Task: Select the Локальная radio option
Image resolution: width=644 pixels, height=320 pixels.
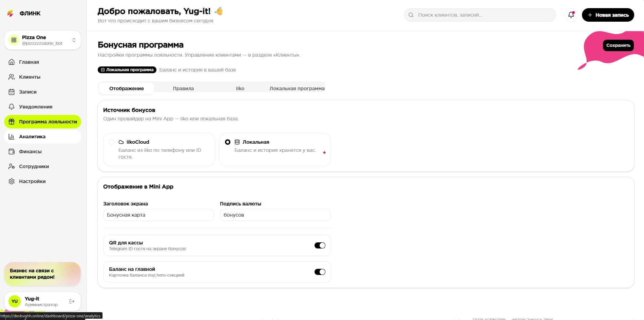Action: click(228, 142)
